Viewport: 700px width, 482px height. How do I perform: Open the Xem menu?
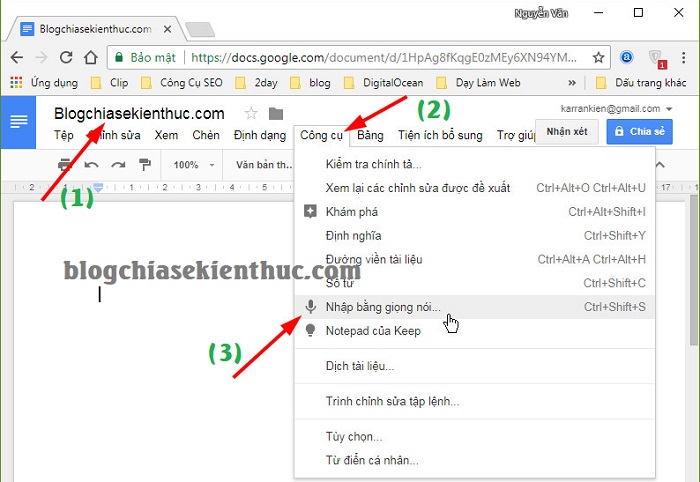(166, 135)
